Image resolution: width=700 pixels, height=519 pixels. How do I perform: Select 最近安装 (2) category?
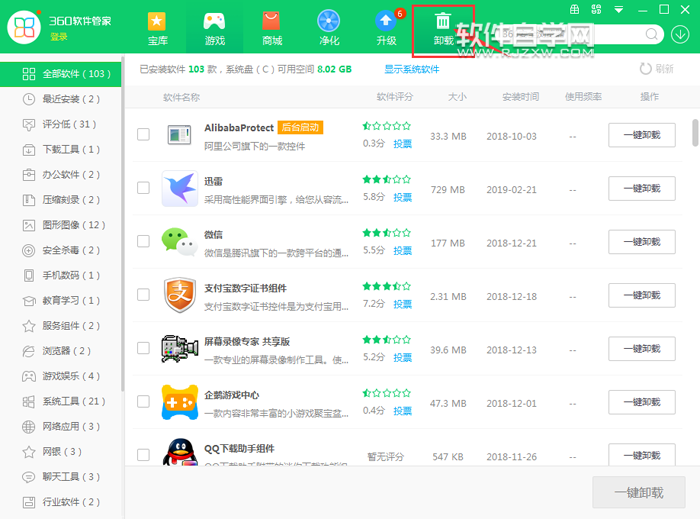click(61, 99)
